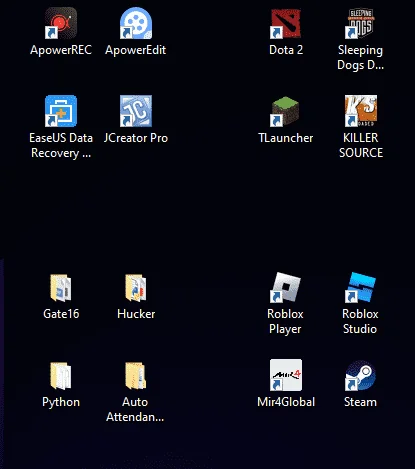Click the "Gate16" folder name
415x469 pixels.
(61, 314)
